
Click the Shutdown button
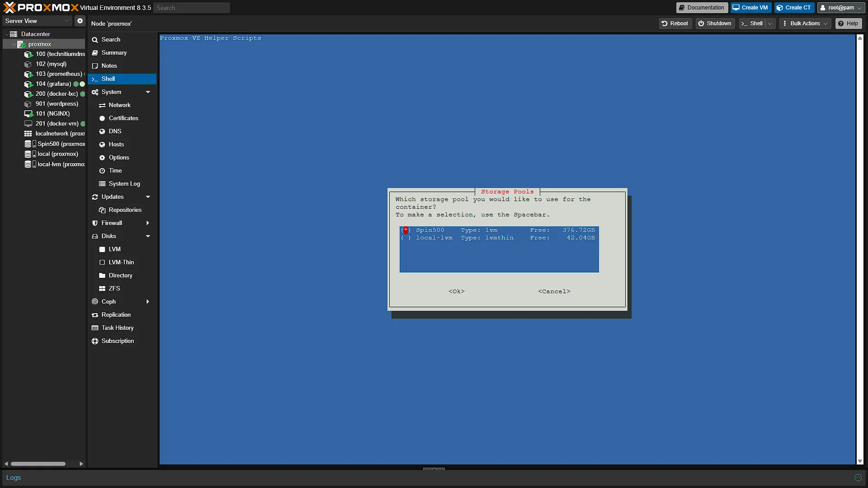point(715,23)
